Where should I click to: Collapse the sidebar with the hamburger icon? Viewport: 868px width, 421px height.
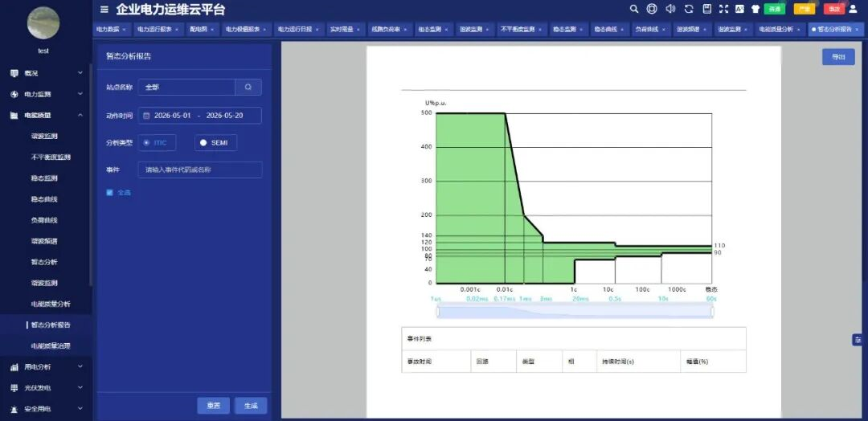pos(104,10)
